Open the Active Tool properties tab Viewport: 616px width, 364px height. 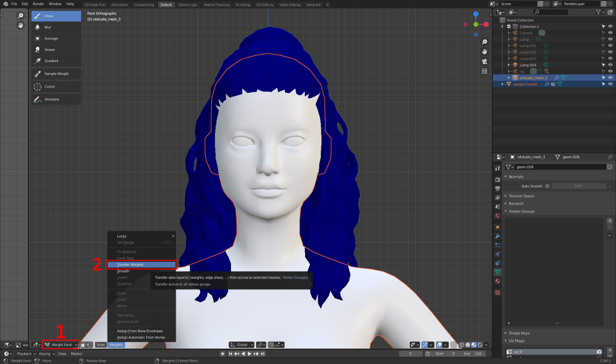point(498,168)
